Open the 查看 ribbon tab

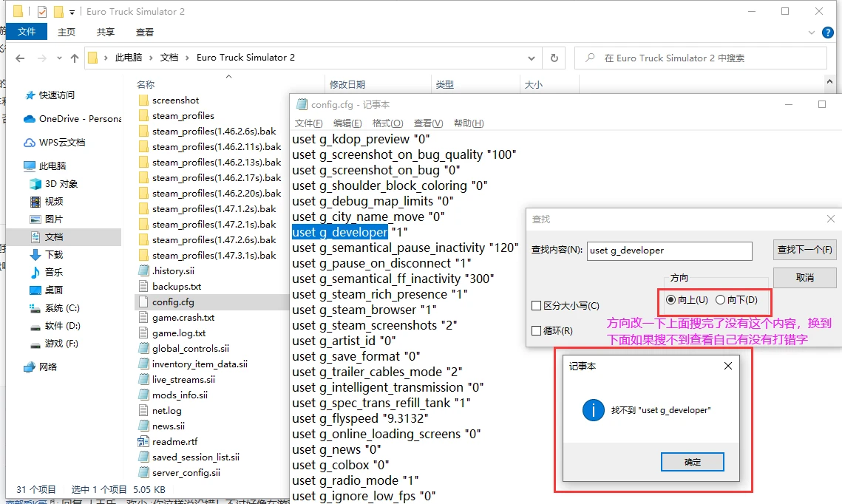[145, 33]
